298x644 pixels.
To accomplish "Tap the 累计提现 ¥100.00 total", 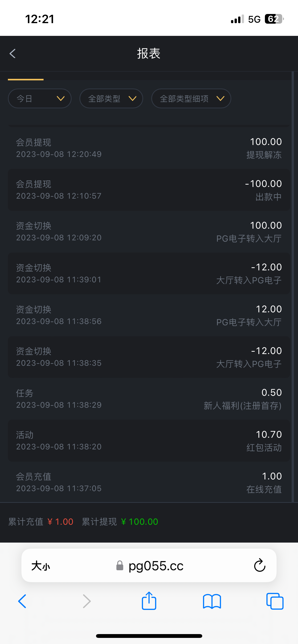I will coord(120,522).
